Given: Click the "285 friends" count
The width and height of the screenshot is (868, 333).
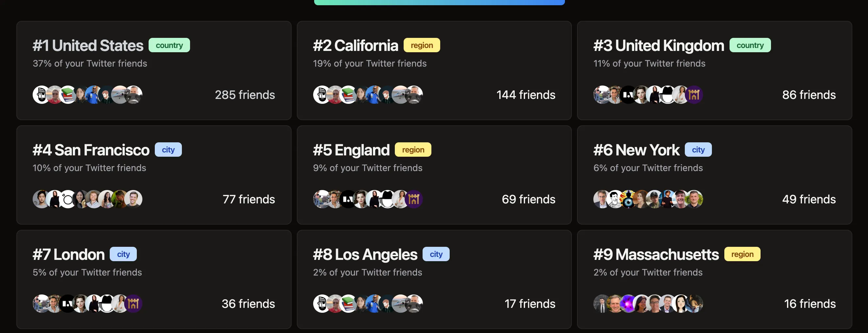Looking at the screenshot, I should click(245, 95).
